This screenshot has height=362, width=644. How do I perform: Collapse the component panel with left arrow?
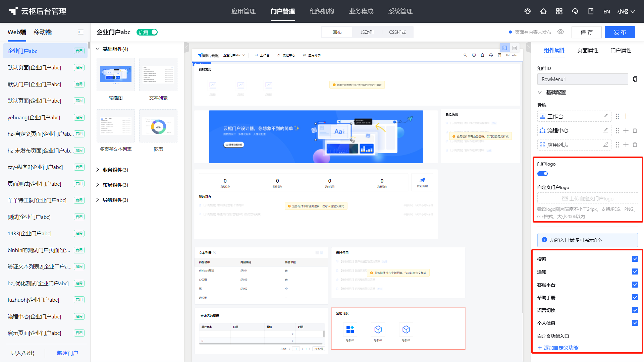[187, 48]
